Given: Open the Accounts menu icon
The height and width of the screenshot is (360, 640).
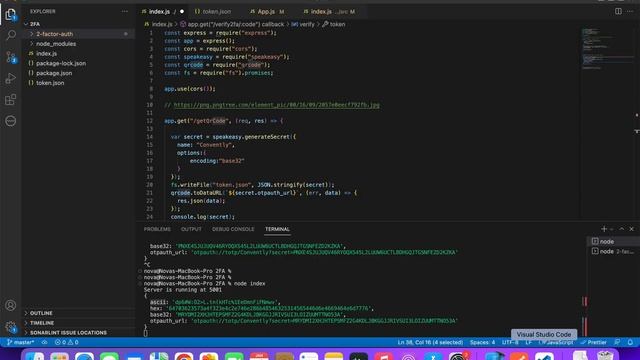Looking at the screenshot, I should coord(11,305).
